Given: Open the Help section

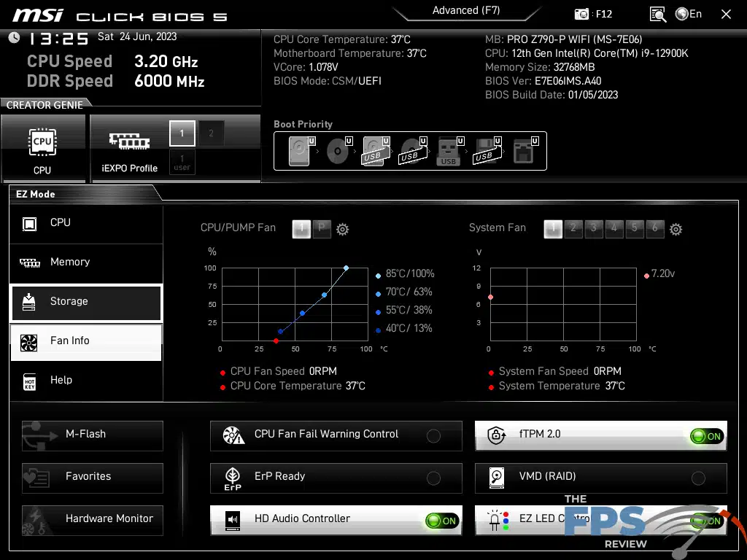Looking at the screenshot, I should coord(86,381).
